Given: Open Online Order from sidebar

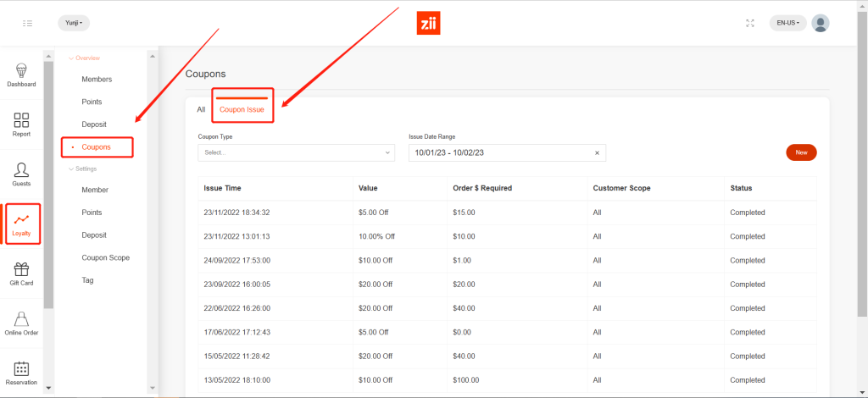Looking at the screenshot, I should click(21, 323).
